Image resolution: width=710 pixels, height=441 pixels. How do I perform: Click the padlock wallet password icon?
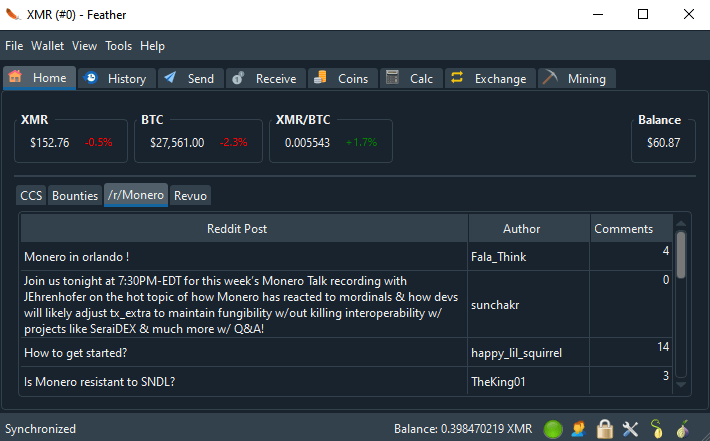point(605,429)
